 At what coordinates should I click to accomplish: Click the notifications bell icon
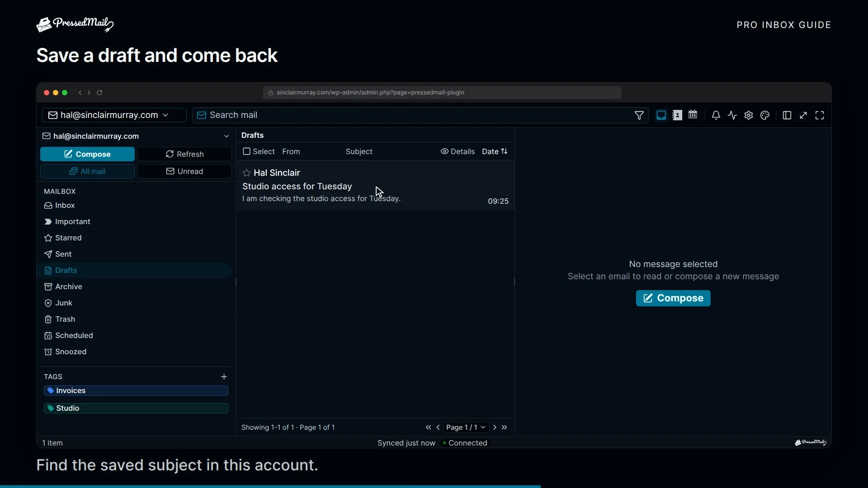716,115
